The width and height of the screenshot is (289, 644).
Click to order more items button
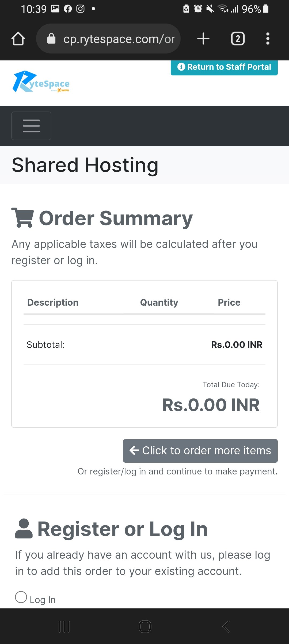[200, 451]
